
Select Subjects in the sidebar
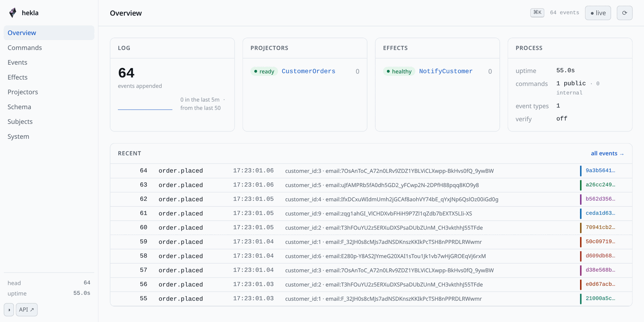click(49, 122)
